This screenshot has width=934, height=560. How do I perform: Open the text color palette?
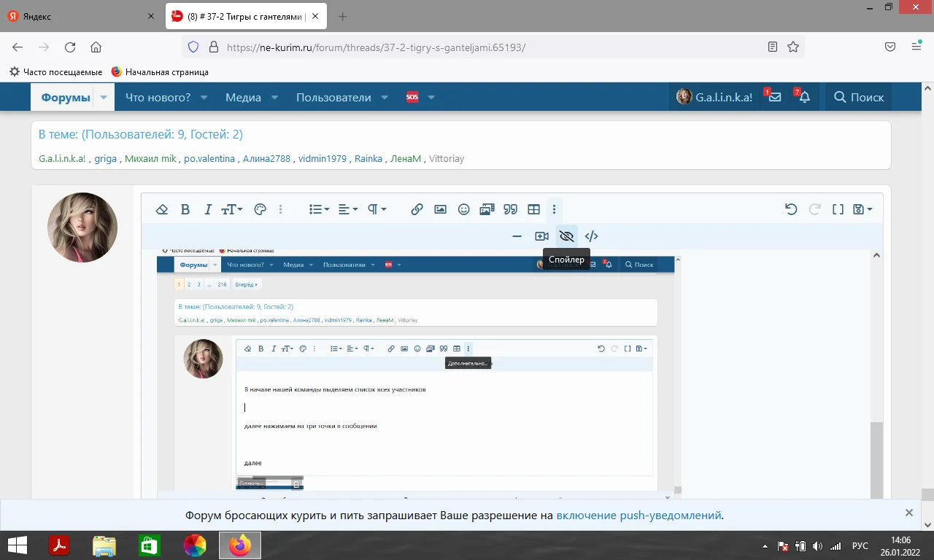(x=260, y=209)
